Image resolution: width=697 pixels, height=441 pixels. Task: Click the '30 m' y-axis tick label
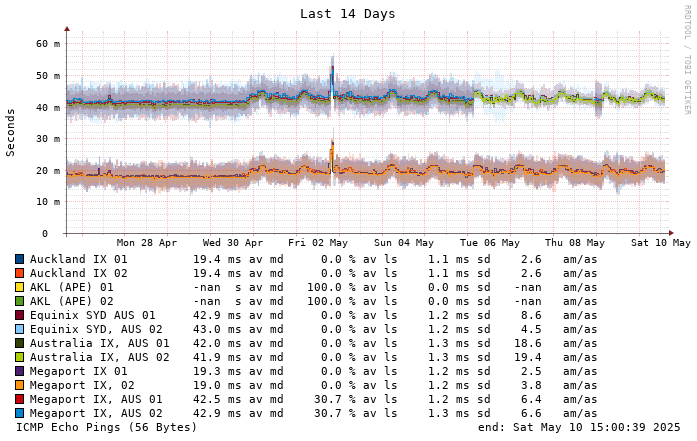[48, 139]
